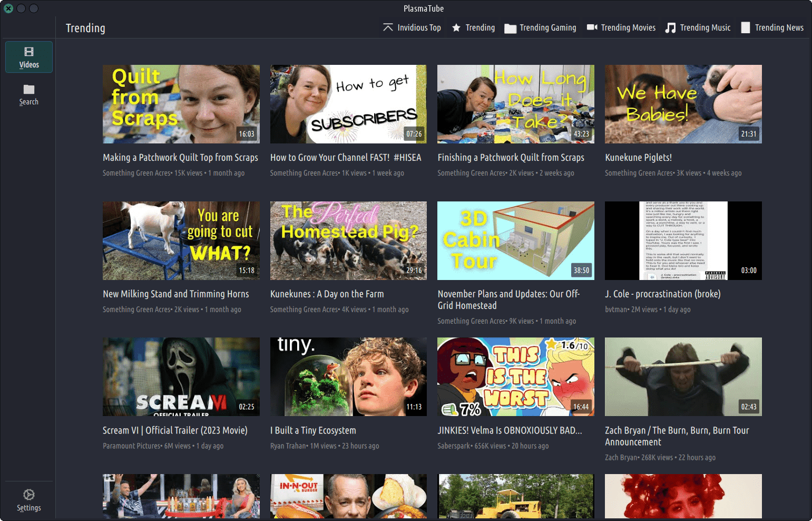Click the Trending Movies camera icon
812x521 pixels.
point(592,27)
